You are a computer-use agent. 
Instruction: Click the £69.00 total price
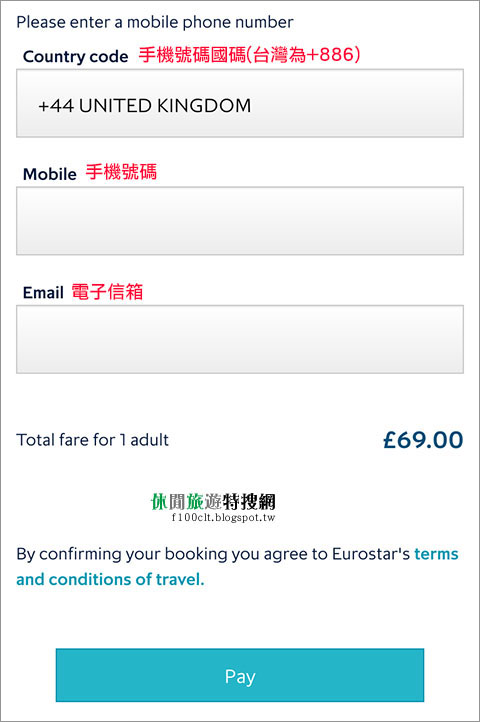coord(423,440)
